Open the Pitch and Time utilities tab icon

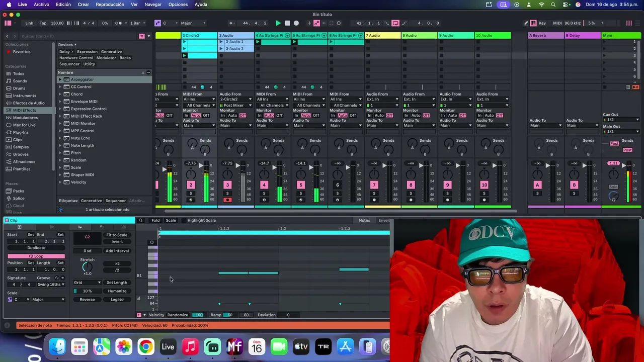coord(79,227)
